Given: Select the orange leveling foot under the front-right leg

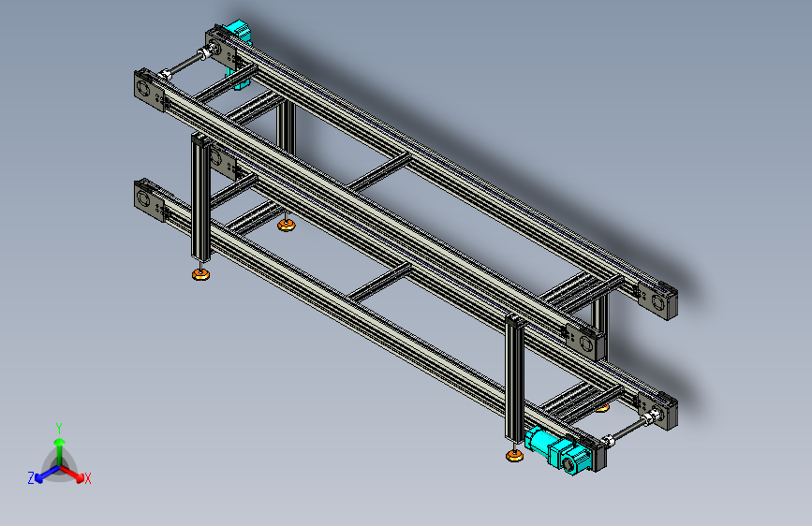Looking at the screenshot, I should tap(514, 455).
